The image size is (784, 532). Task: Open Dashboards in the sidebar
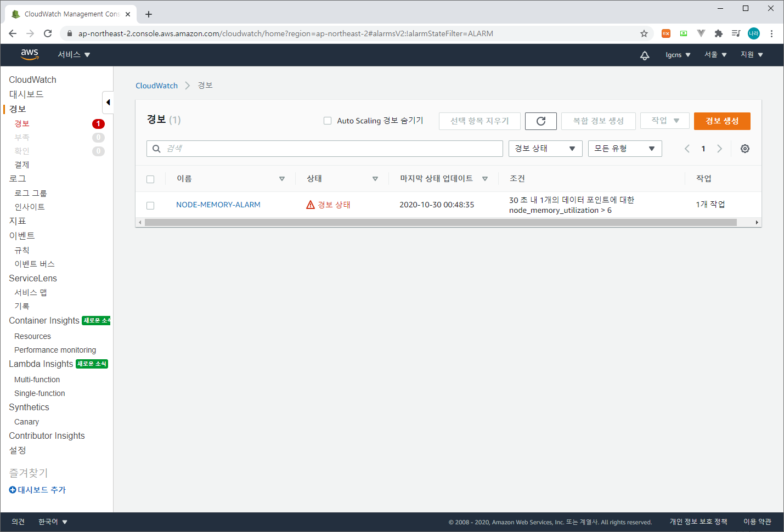pyautogui.click(x=26, y=94)
